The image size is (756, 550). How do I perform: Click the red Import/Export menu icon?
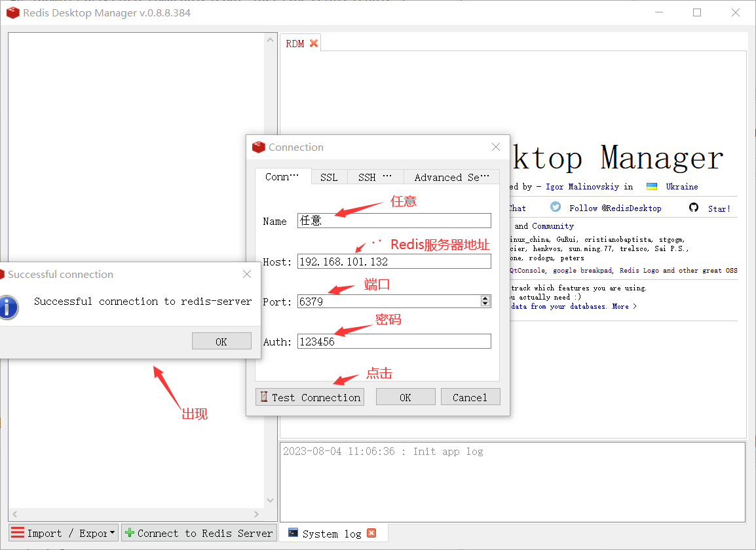click(x=17, y=533)
